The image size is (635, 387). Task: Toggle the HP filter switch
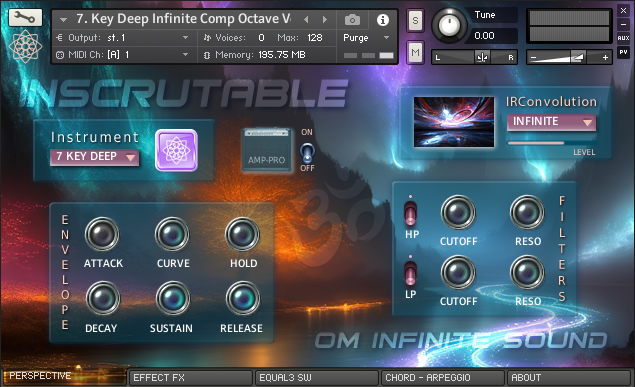[x=410, y=212]
